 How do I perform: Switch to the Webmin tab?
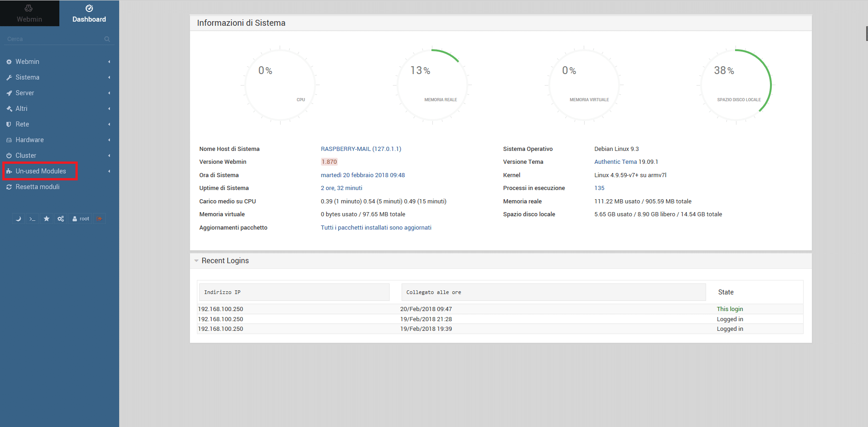click(x=29, y=13)
